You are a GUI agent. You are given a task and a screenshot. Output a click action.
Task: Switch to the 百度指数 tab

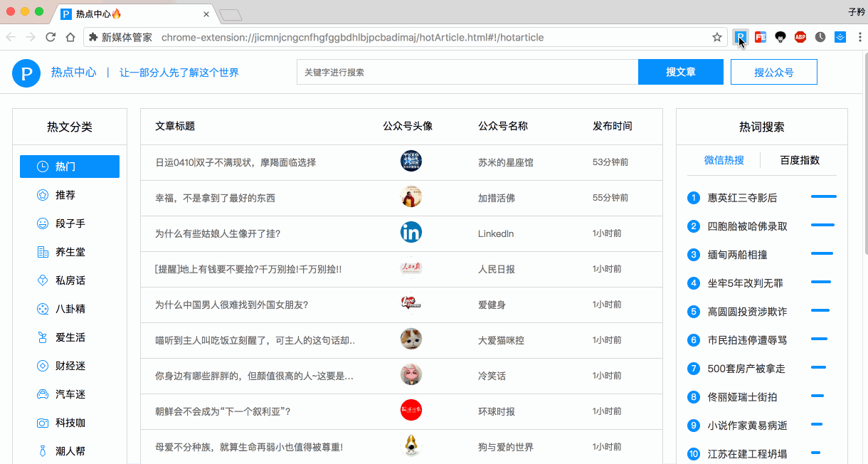coord(800,160)
